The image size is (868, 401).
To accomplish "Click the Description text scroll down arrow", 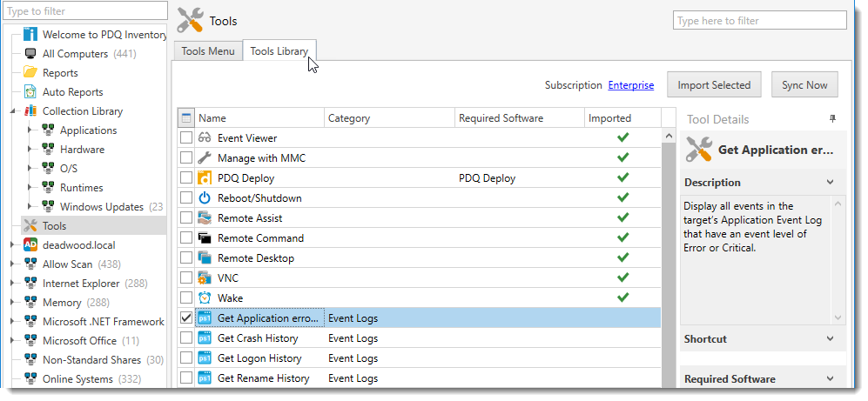I will (x=838, y=317).
